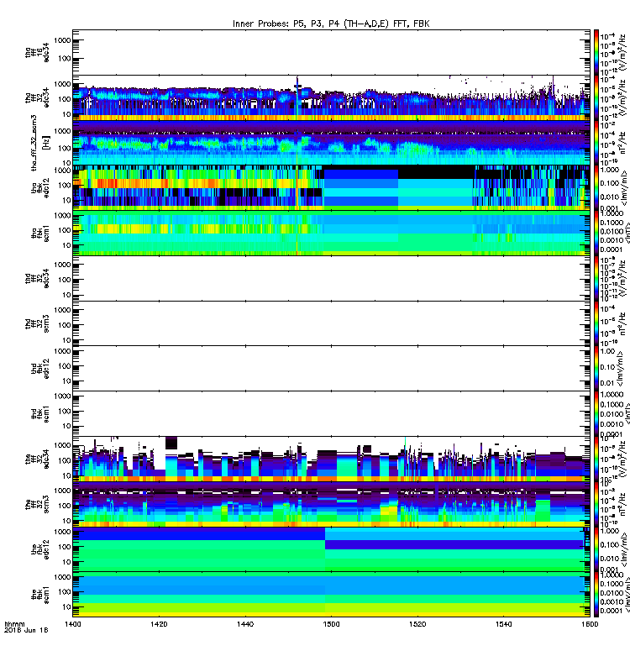Click inside the the fff 32 edc34 spectrogram panel

331,459
